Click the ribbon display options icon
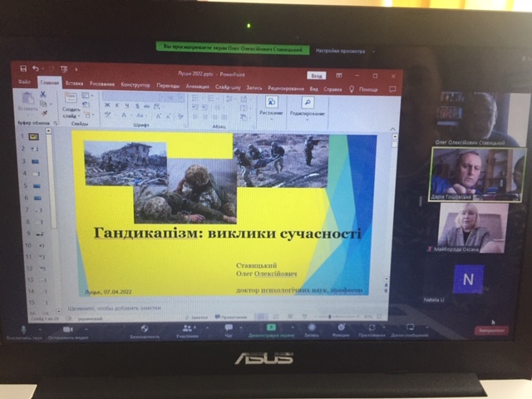Screen dimensions: 532x399 click(x=338, y=76)
